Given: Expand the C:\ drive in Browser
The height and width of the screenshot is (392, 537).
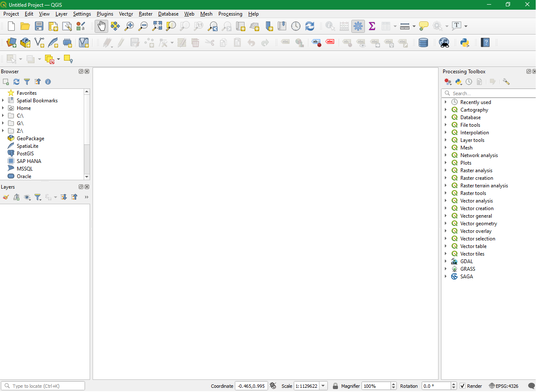Looking at the screenshot, I should (x=3, y=116).
